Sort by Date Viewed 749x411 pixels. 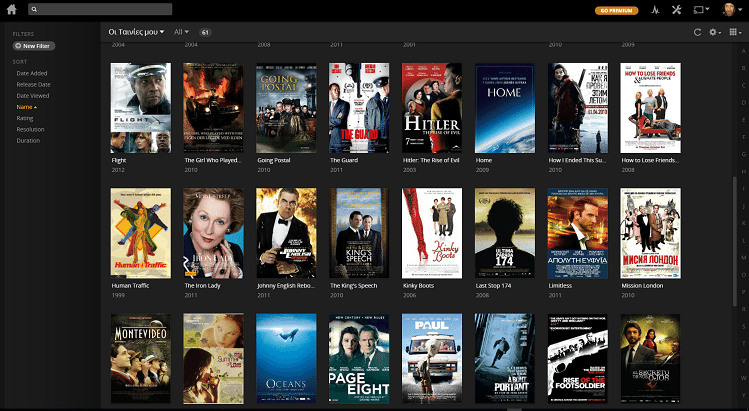click(x=32, y=96)
